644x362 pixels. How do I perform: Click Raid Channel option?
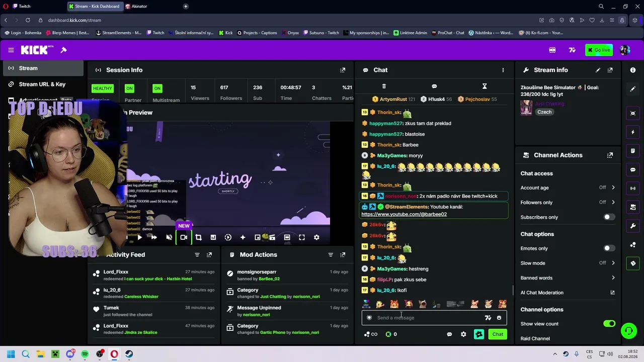[535, 338]
